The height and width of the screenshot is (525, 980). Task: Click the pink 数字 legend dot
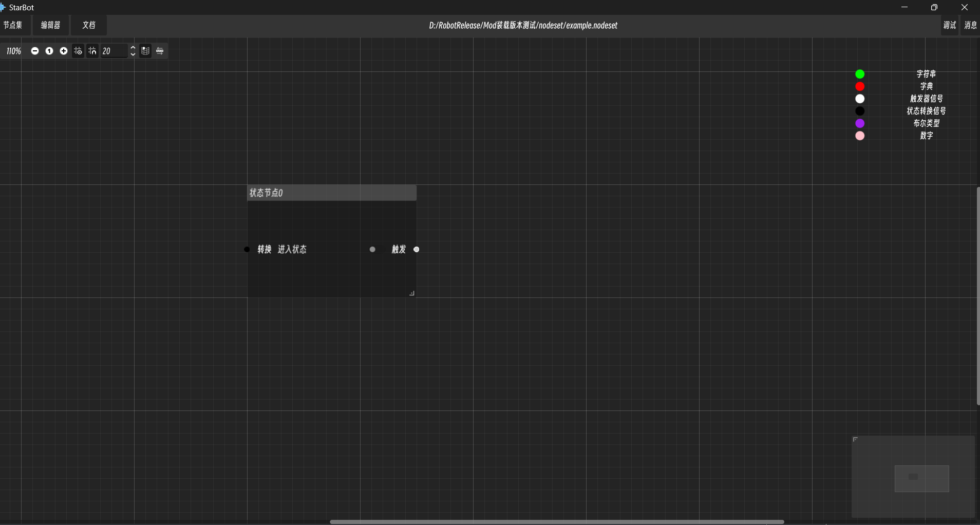tap(860, 136)
